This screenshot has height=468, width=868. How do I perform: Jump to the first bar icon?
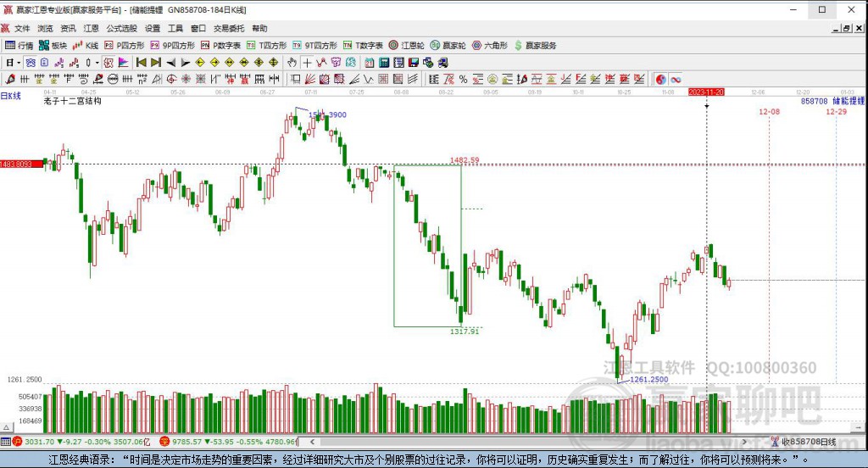pos(142,63)
